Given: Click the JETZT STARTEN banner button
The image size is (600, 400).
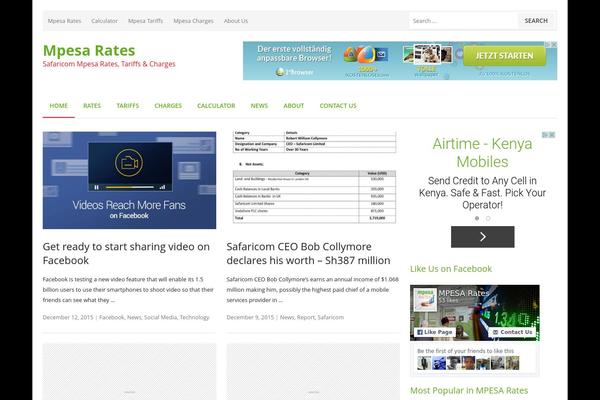Looking at the screenshot, I should [504, 55].
